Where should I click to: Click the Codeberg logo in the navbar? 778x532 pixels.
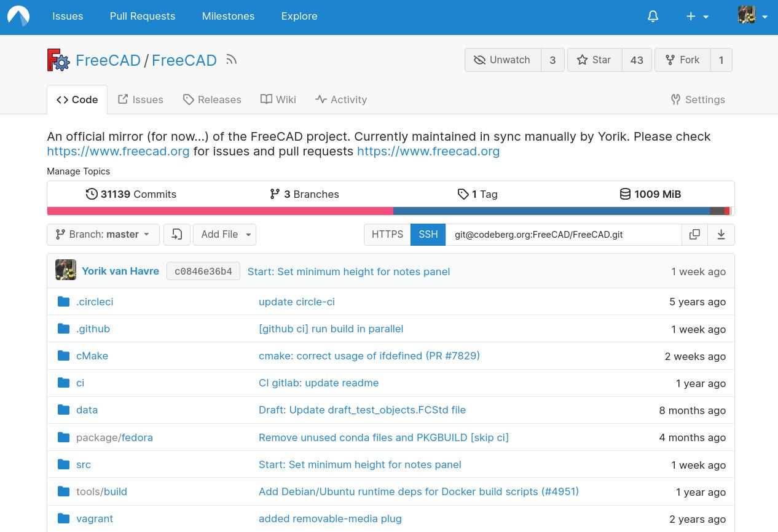(x=18, y=17)
